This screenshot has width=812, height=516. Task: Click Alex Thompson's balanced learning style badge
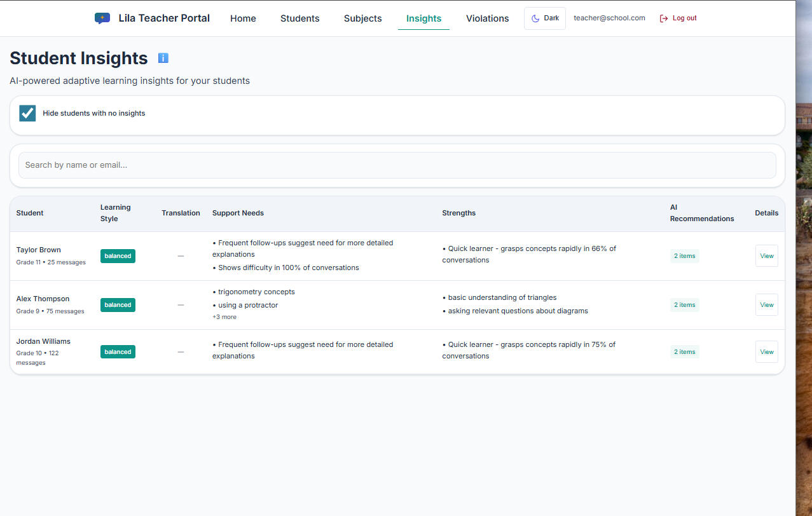click(118, 305)
